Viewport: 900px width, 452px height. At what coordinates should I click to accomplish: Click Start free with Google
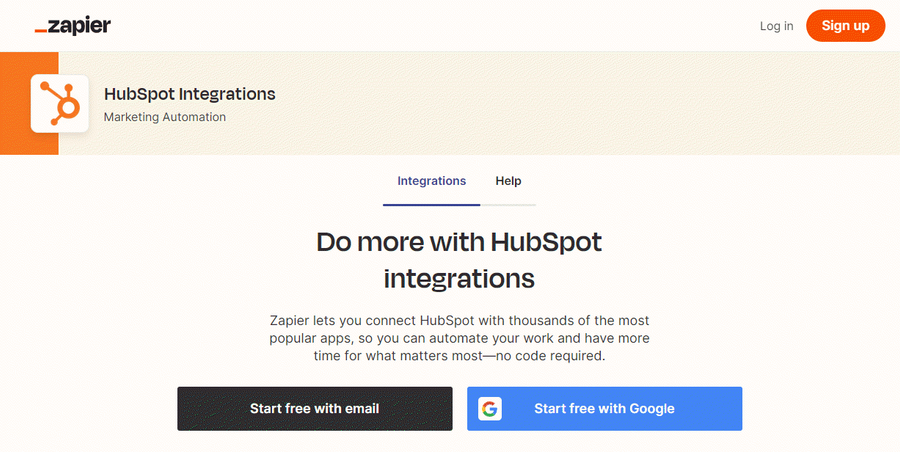tap(604, 409)
